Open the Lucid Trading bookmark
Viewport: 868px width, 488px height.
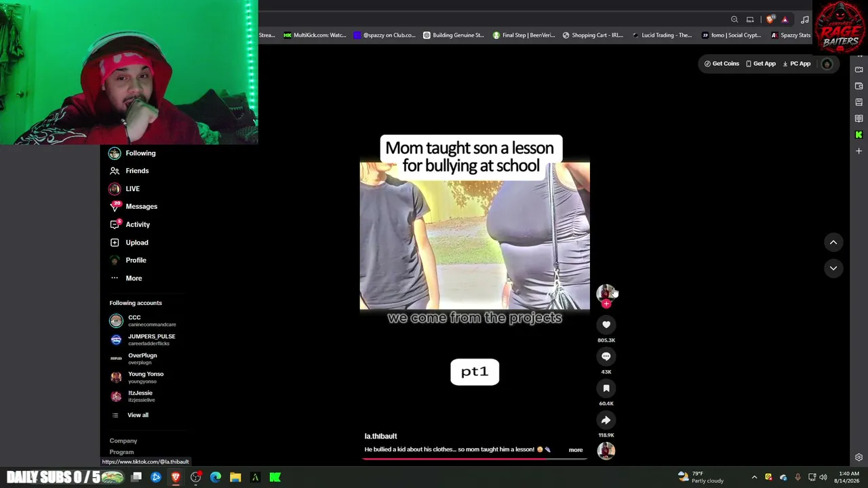pyautogui.click(x=662, y=35)
